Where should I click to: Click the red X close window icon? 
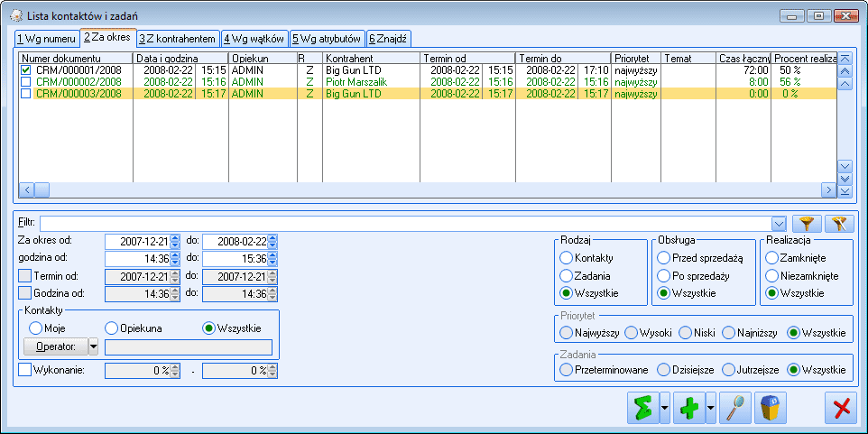tap(841, 409)
